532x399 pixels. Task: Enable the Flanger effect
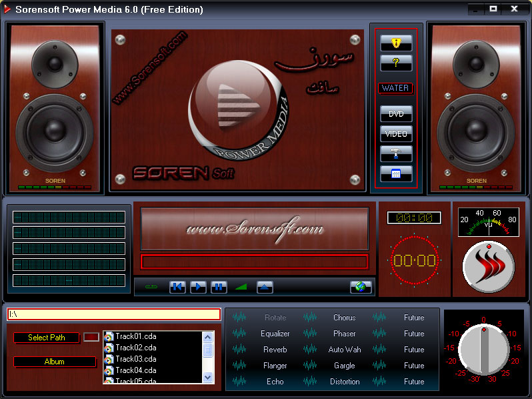tap(275, 366)
